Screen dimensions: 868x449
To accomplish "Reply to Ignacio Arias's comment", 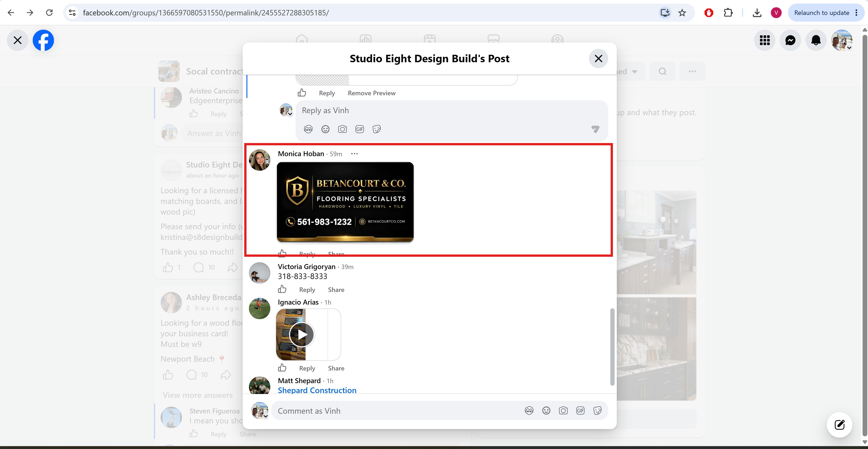I will [307, 368].
